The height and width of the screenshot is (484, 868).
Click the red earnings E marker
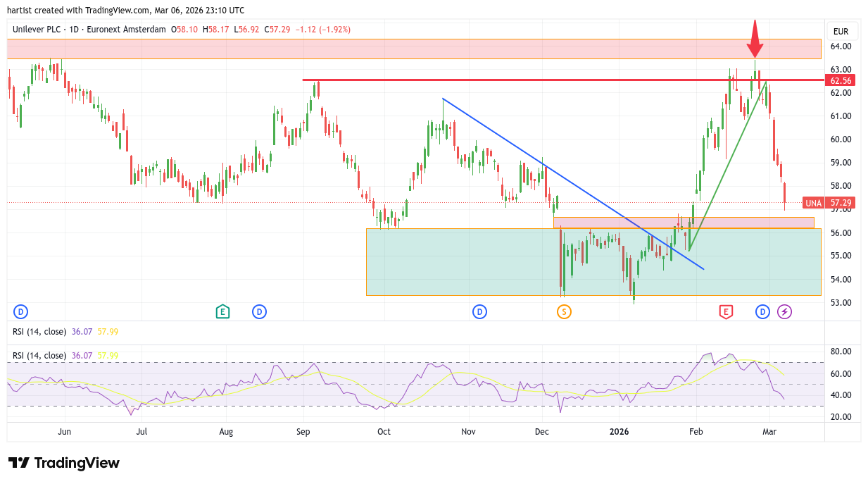click(725, 311)
